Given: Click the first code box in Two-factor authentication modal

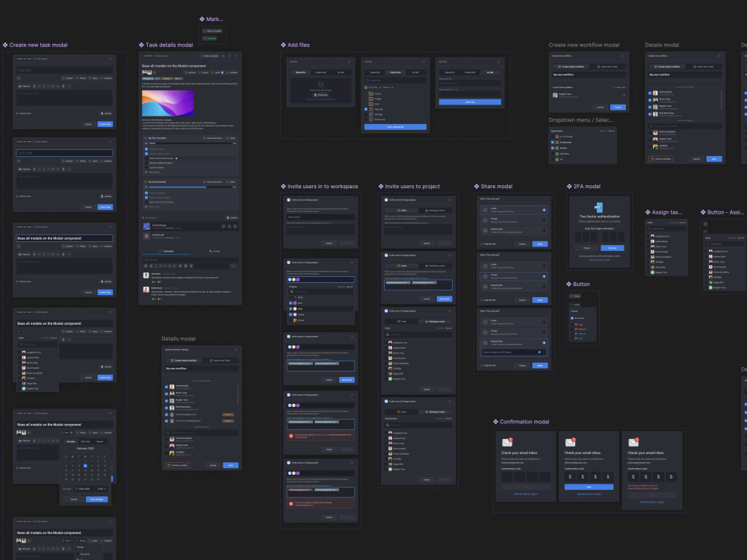Looking at the screenshot, I should [578, 237].
